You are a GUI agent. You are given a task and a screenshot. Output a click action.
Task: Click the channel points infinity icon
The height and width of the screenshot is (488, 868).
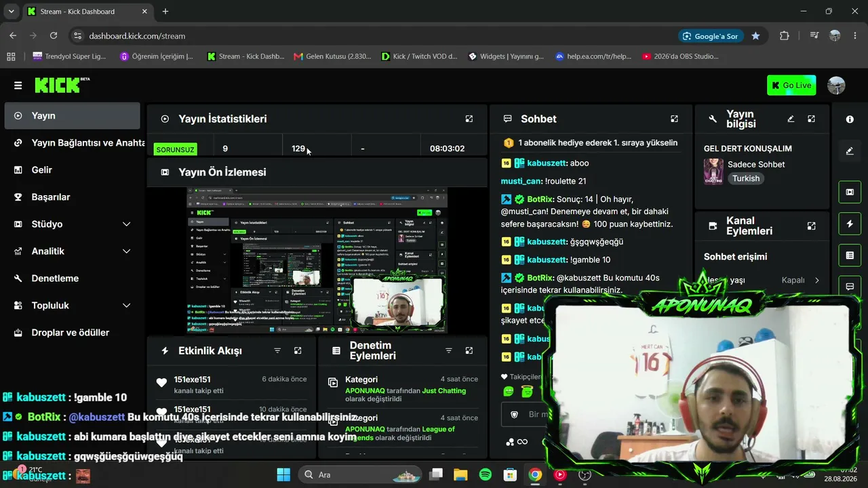522,442
